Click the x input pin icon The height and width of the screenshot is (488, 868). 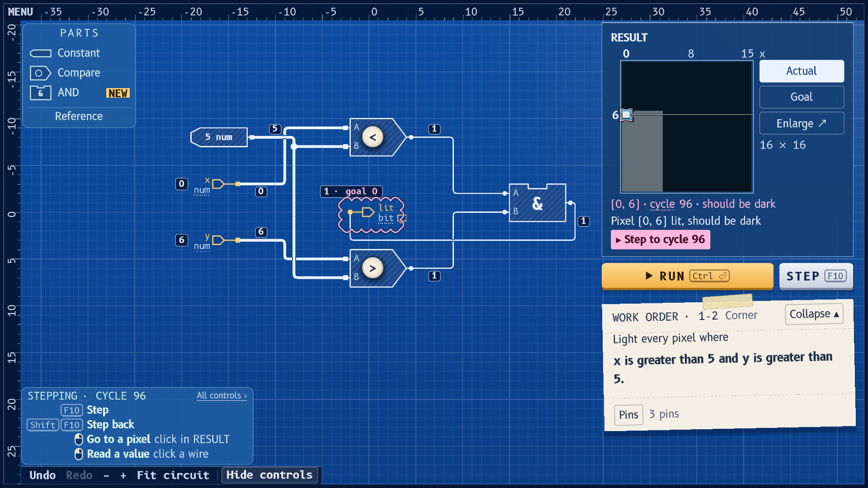[219, 184]
